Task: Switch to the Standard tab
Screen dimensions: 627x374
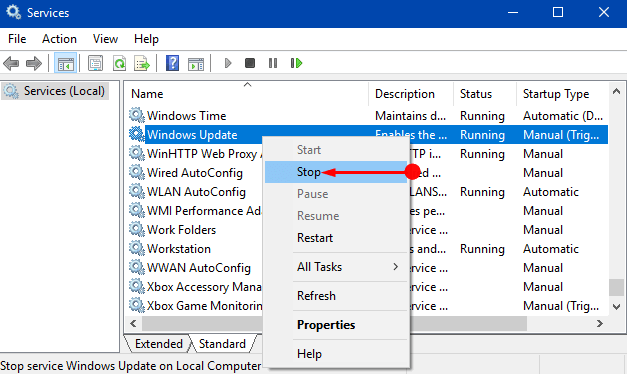Action: pyautogui.click(x=222, y=344)
